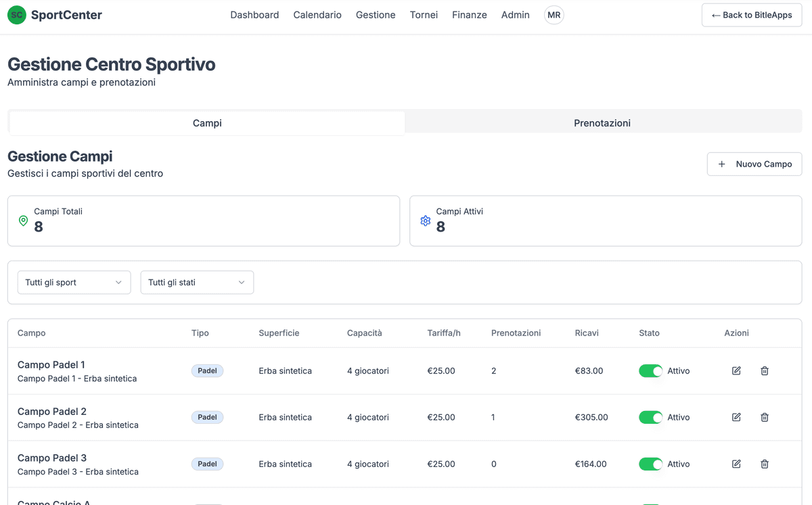Image resolution: width=812 pixels, height=505 pixels.
Task: Click Erba sintetica surface in Campo Padel 1 row
Action: (x=286, y=371)
